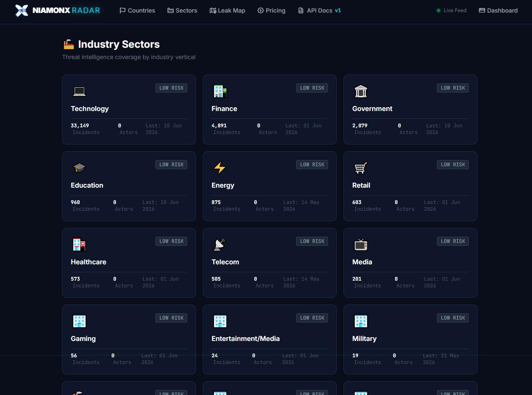532x395 pixels.
Task: Click the building icon on Military card
Action: click(x=361, y=321)
